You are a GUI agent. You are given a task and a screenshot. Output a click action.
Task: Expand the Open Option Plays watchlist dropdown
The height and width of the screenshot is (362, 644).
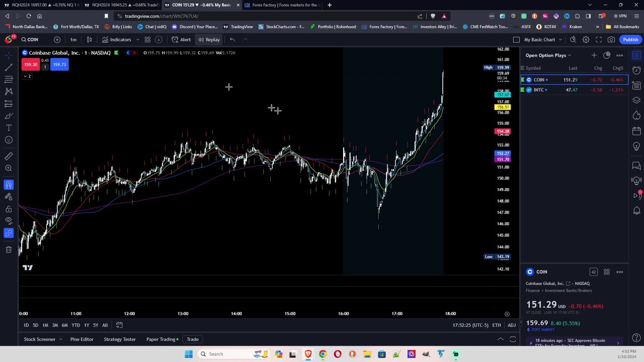click(548, 55)
